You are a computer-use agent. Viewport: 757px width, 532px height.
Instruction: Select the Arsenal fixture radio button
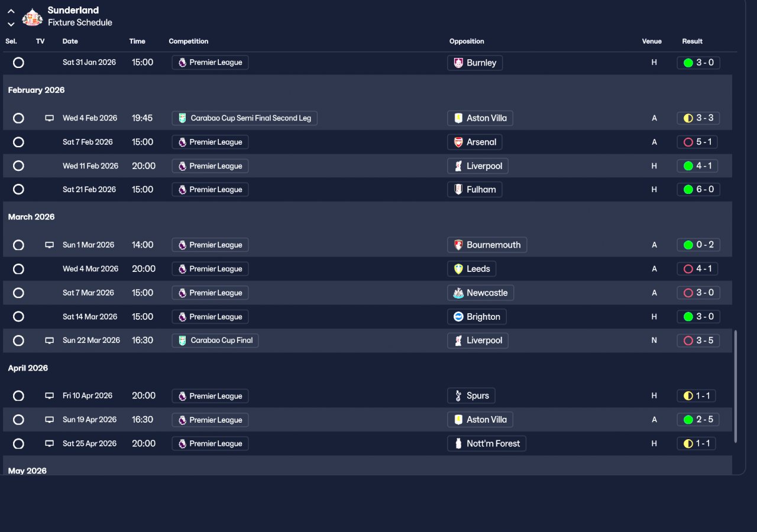18,142
